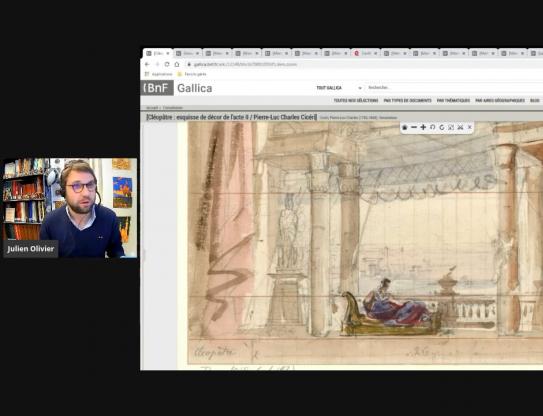Click the Cléopâtre esquisse de décor title
This screenshot has width=543, height=416.
(231, 117)
